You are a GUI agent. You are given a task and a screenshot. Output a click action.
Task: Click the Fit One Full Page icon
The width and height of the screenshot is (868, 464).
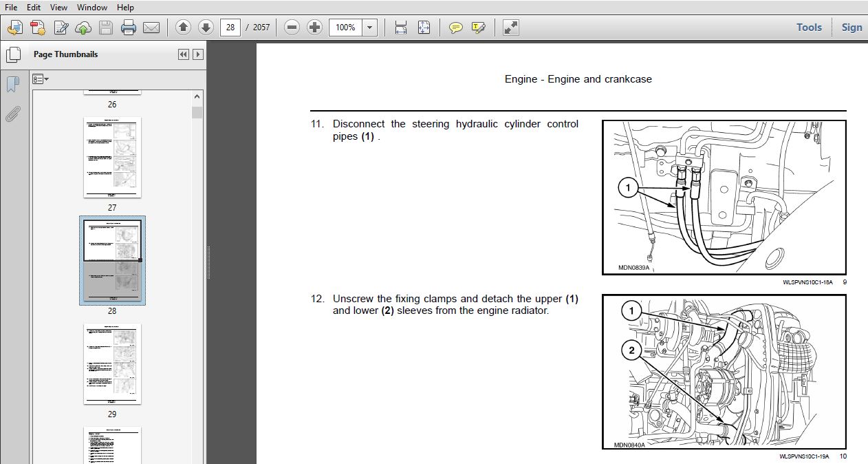pyautogui.click(x=424, y=28)
